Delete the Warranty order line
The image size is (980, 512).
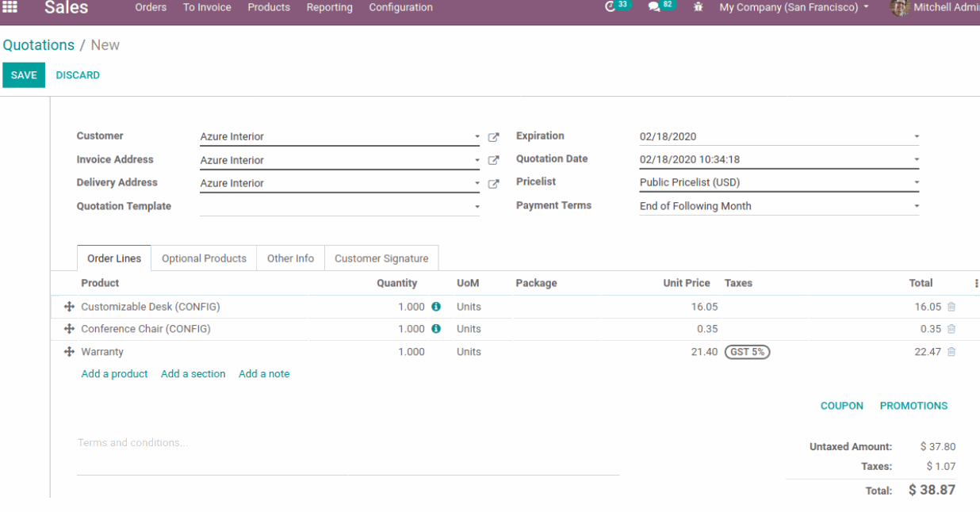[x=951, y=352]
